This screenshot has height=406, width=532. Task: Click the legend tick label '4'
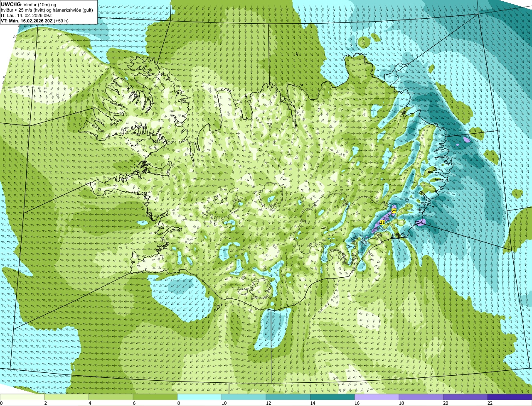tap(90, 403)
